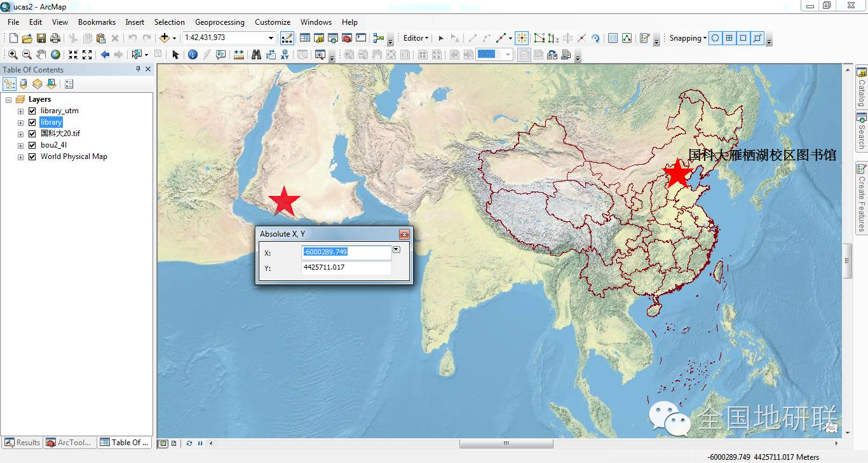868x463 pixels.
Task: Select the Go To XY tool
Action: [x=285, y=54]
